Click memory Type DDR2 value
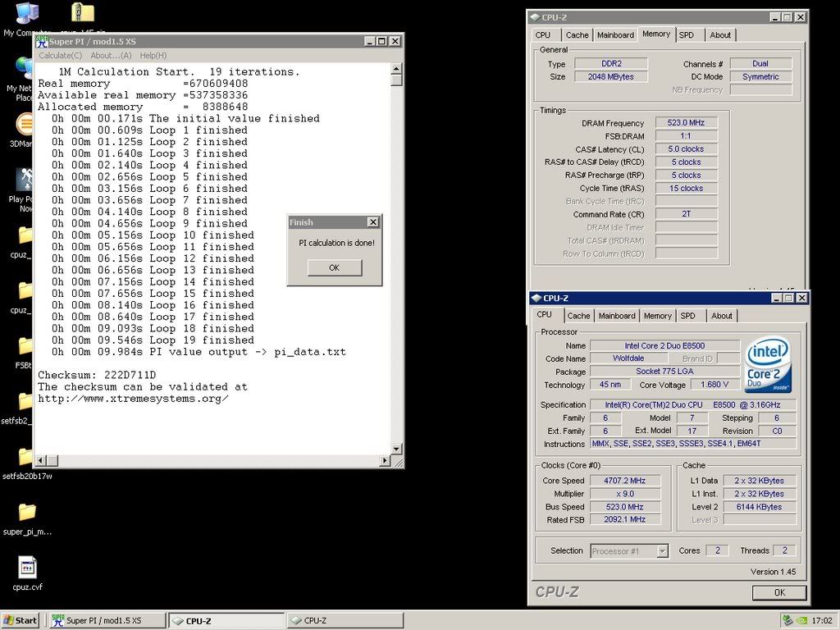840x630 pixels. click(x=611, y=63)
